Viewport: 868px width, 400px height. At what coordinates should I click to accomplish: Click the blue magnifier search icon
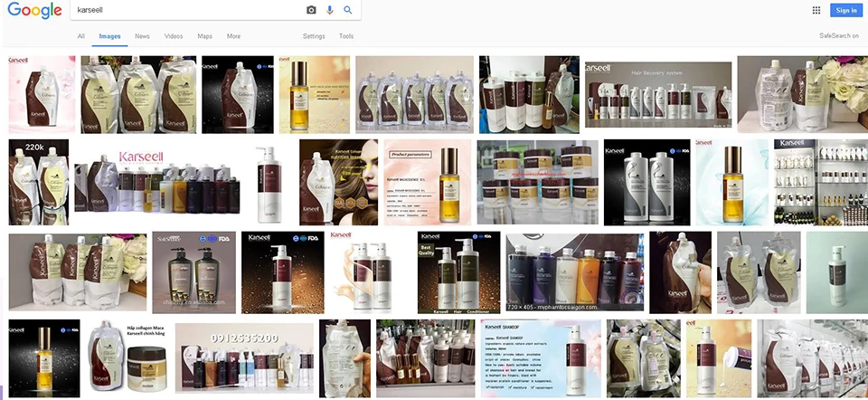coord(347,10)
